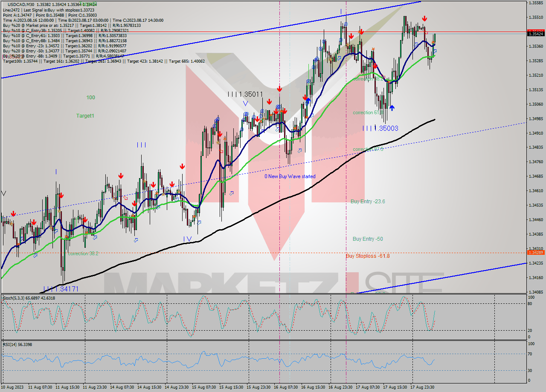546x392 pixels.
Task: Click the green Target1 label
Action: tap(84, 115)
